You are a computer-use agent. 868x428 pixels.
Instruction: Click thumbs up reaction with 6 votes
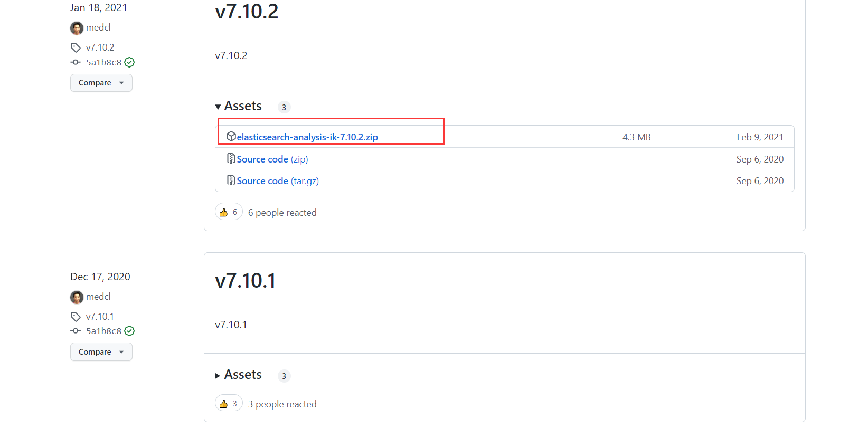229,212
